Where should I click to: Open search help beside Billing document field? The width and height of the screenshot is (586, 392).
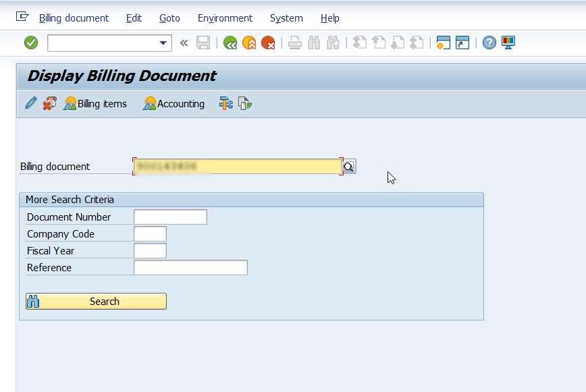point(349,167)
